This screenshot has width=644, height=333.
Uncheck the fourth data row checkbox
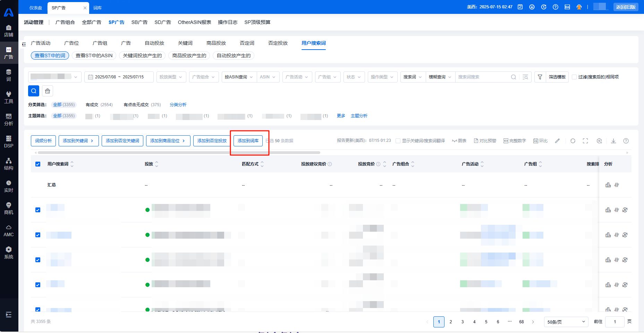[x=38, y=285]
